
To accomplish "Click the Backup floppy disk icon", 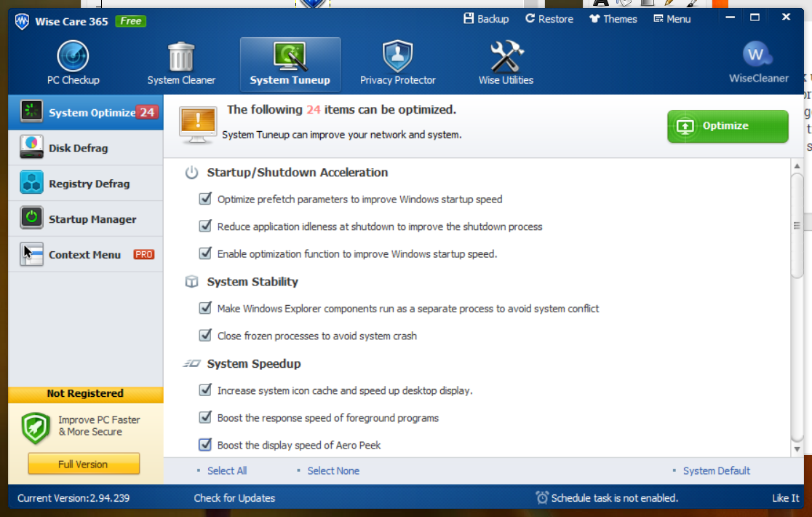I will tap(469, 19).
